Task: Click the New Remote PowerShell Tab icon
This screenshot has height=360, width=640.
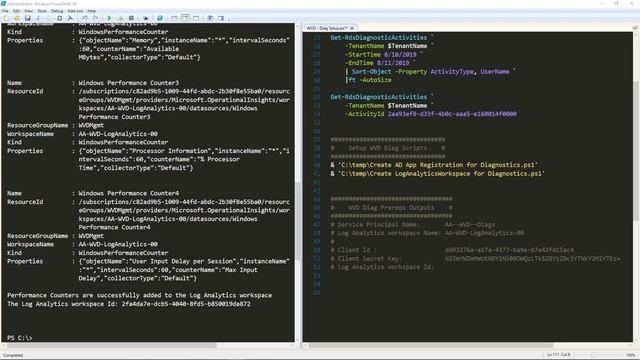Action: pos(145,18)
